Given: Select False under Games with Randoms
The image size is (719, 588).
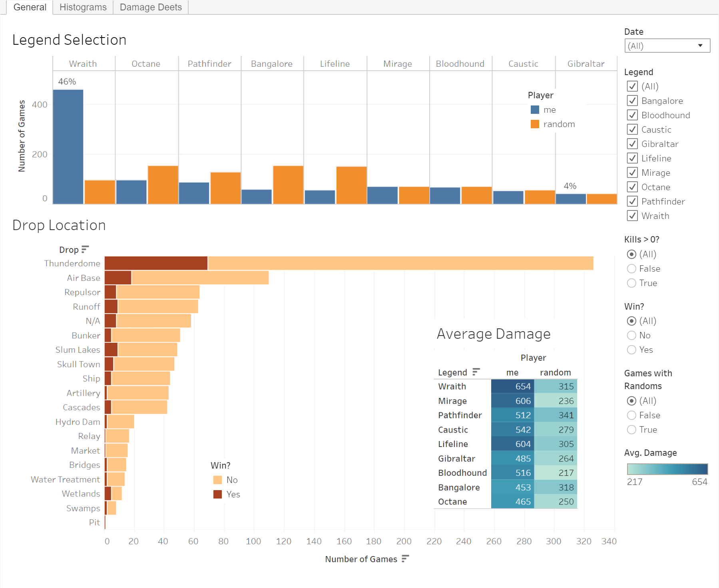Looking at the screenshot, I should pyautogui.click(x=631, y=415).
